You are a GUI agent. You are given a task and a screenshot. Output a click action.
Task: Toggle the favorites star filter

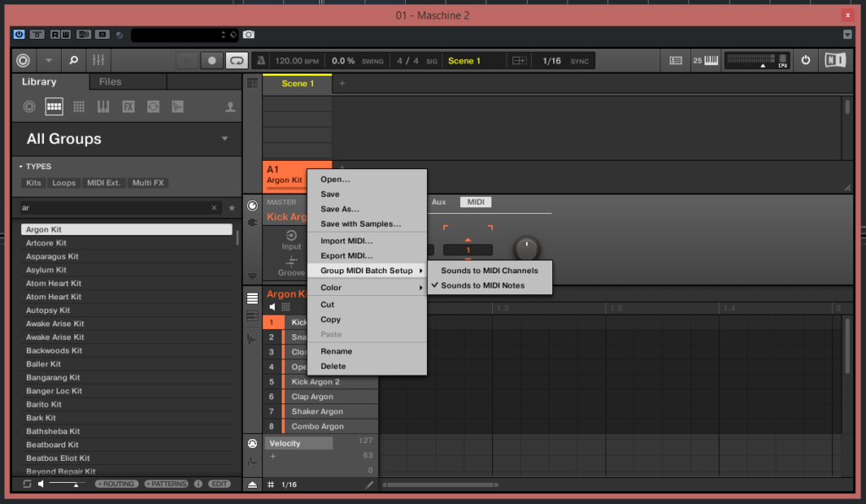pyautogui.click(x=232, y=207)
